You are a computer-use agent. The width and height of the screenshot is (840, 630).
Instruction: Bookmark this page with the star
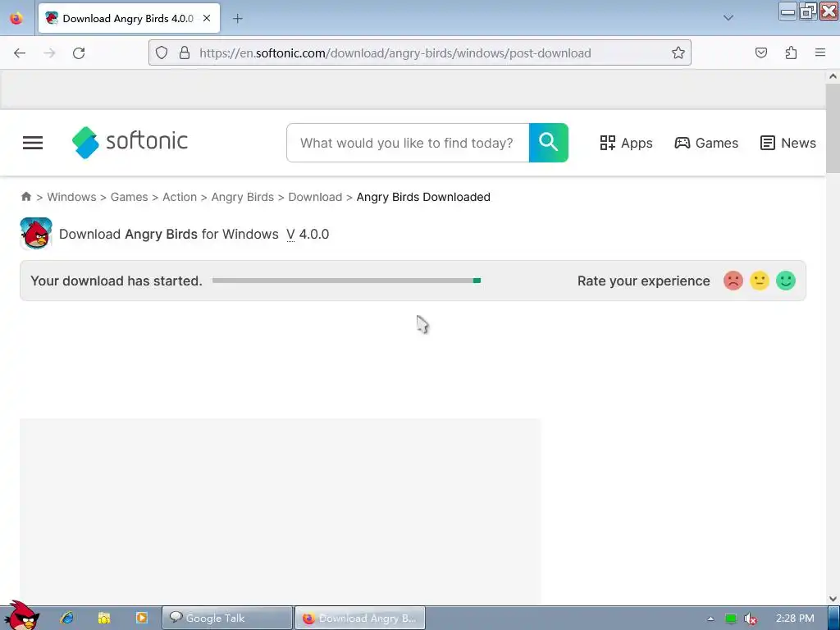pos(678,53)
